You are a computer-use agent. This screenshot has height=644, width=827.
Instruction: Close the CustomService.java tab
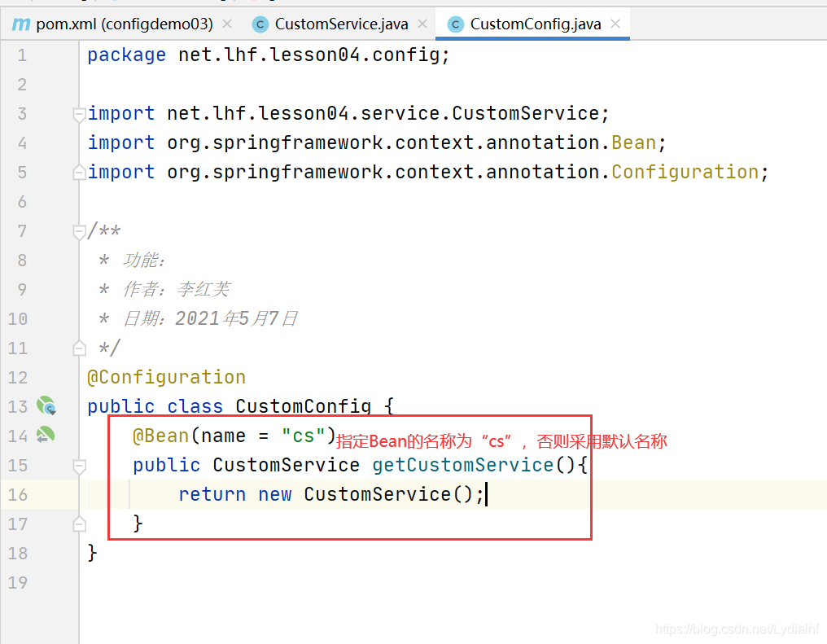tap(422, 24)
